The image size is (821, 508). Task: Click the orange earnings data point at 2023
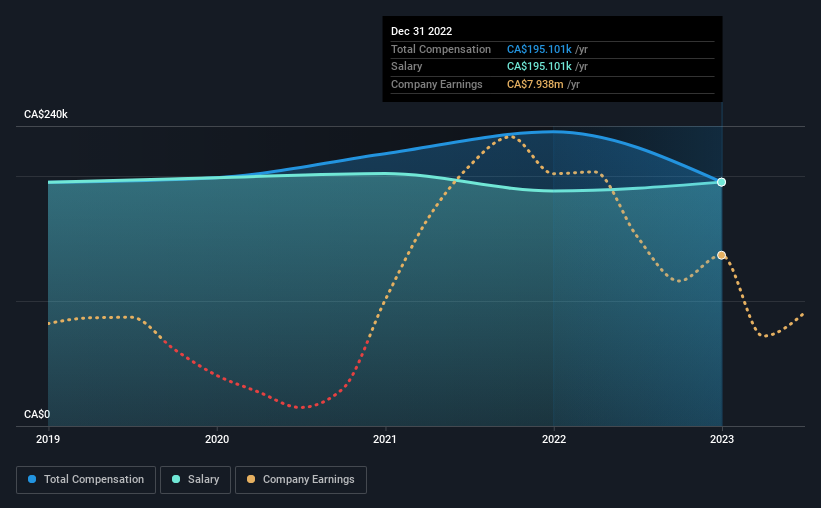pyautogui.click(x=722, y=255)
